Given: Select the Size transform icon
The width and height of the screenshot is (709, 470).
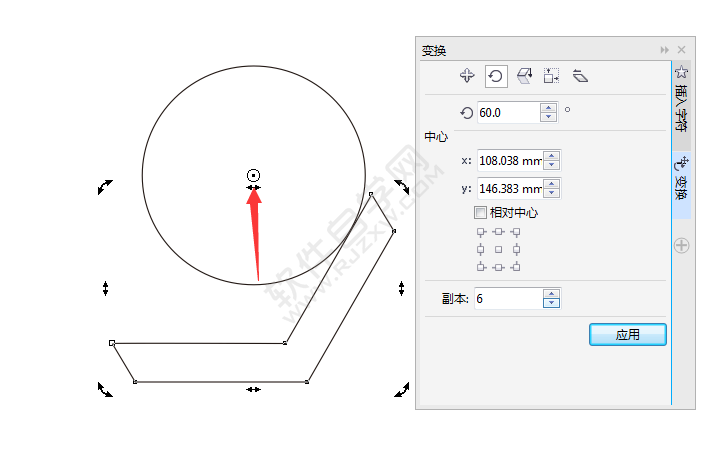Looking at the screenshot, I should 551,76.
